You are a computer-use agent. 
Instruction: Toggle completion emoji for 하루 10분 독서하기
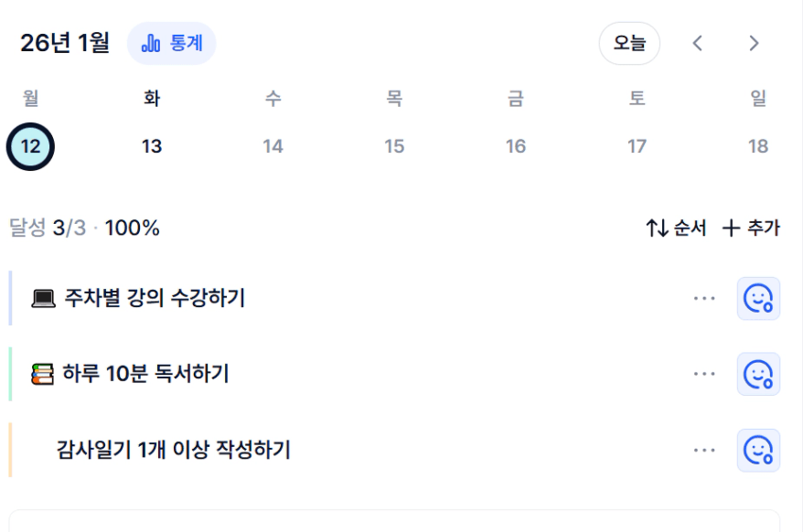click(x=758, y=374)
